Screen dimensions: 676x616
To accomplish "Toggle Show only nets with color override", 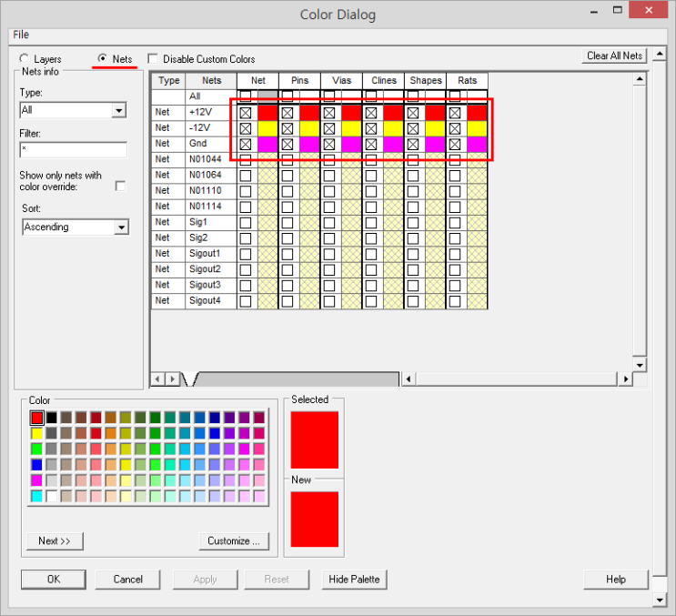I will coord(120,186).
